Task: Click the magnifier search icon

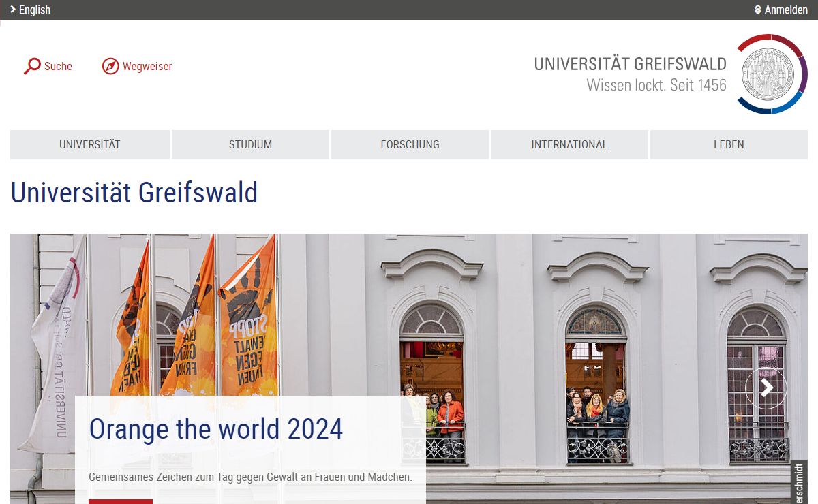Action: pos(32,66)
